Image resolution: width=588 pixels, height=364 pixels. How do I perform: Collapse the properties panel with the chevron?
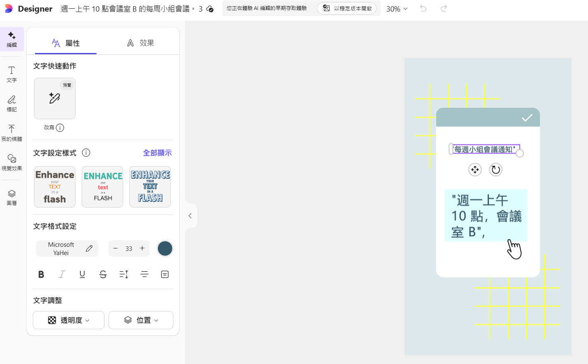(190, 216)
